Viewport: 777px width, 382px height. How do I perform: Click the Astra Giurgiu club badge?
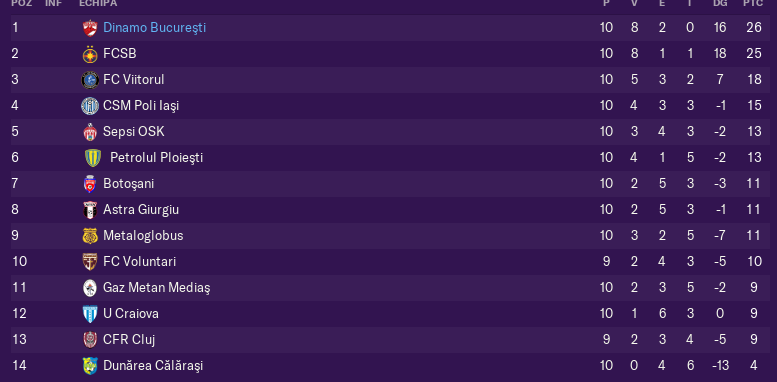[90, 210]
